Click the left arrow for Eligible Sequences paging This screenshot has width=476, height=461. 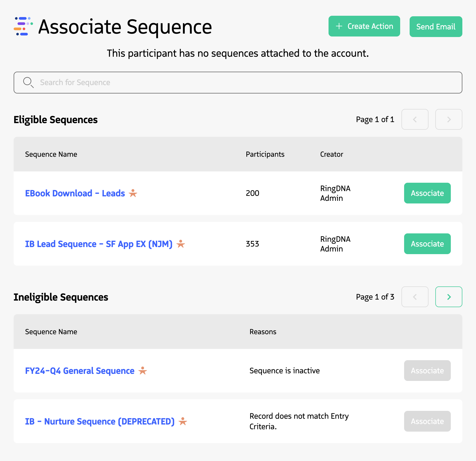(x=415, y=119)
